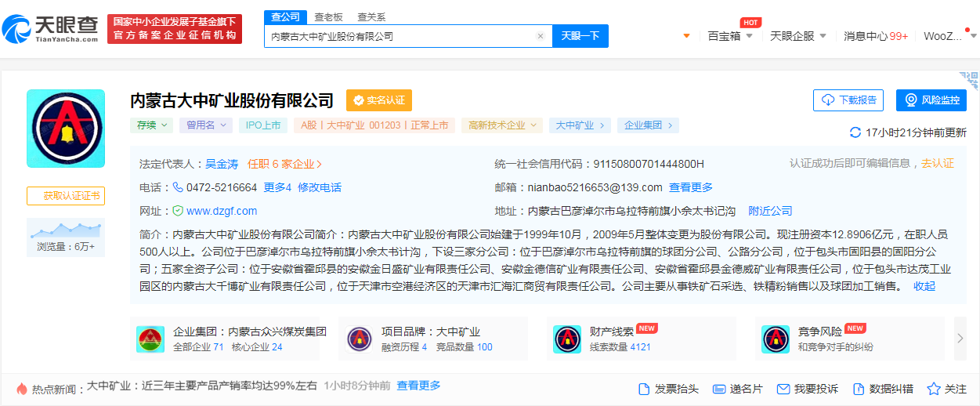
Task: Click the 财产线索 card icon
Action: [567, 339]
